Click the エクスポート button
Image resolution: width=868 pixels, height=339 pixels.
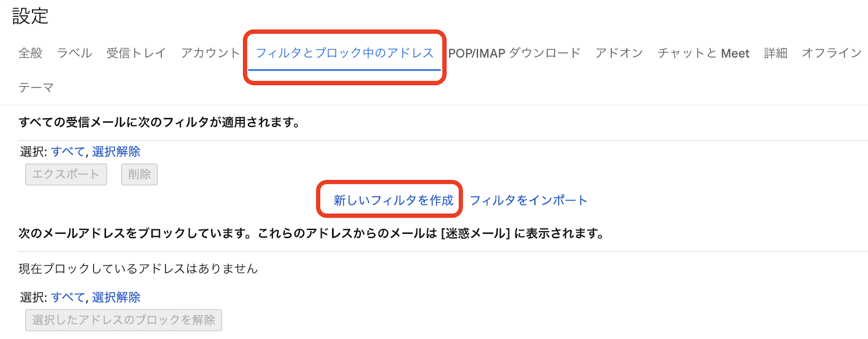point(66,175)
